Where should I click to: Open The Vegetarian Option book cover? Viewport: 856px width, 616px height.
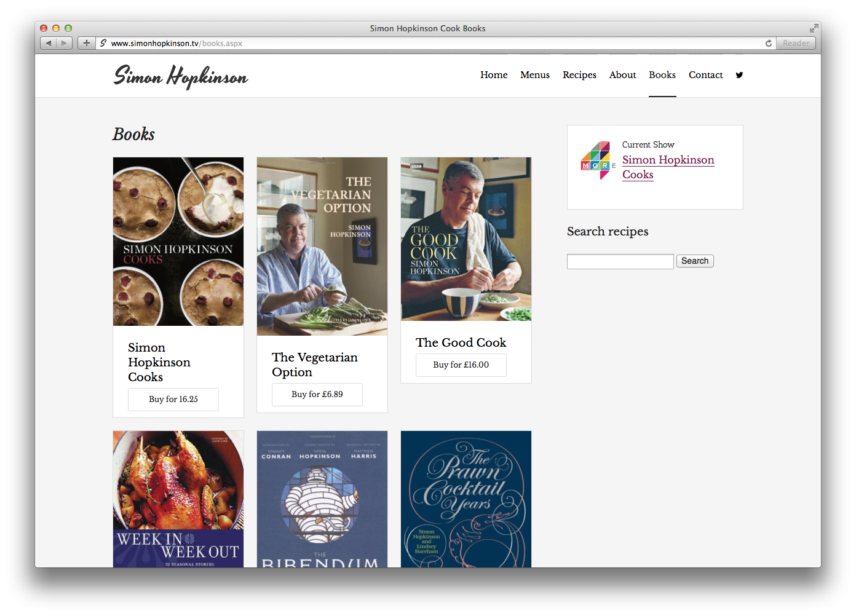pos(322,247)
